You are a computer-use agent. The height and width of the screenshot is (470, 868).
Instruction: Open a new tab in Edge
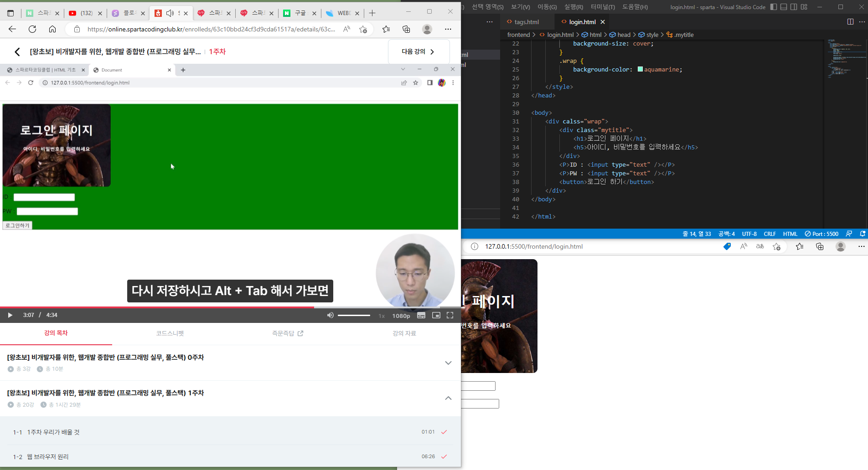pos(372,13)
